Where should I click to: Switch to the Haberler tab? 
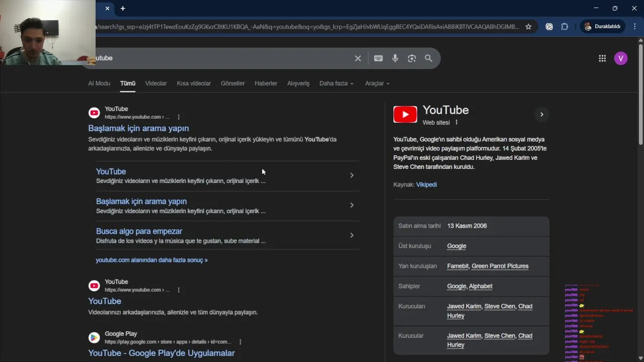266,83
